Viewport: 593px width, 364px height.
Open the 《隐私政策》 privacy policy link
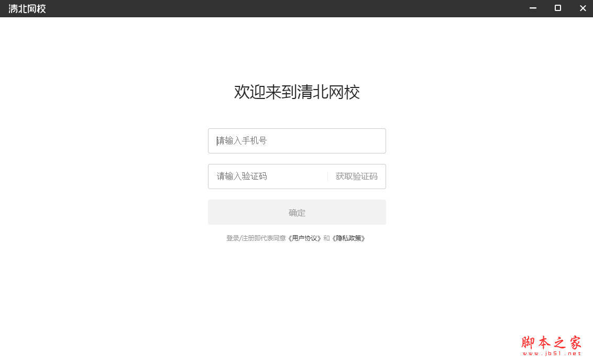pyautogui.click(x=348, y=238)
